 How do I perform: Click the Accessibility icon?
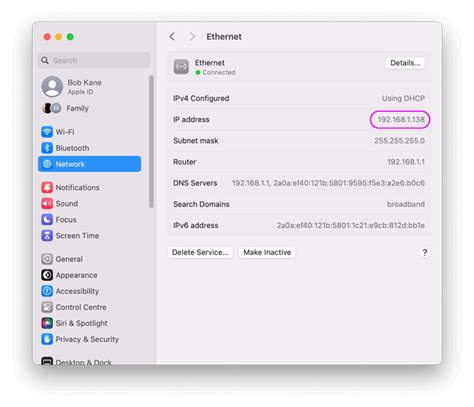pos(47,291)
